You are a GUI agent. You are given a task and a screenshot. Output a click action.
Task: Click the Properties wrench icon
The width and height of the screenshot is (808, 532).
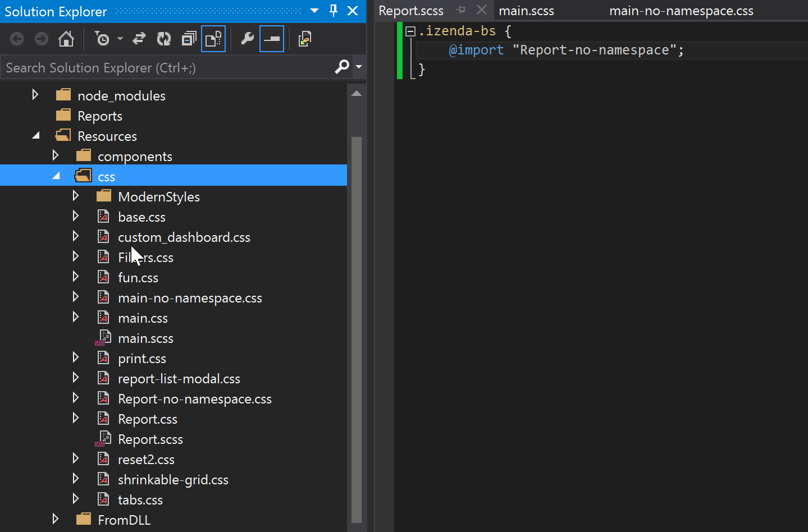(247, 39)
